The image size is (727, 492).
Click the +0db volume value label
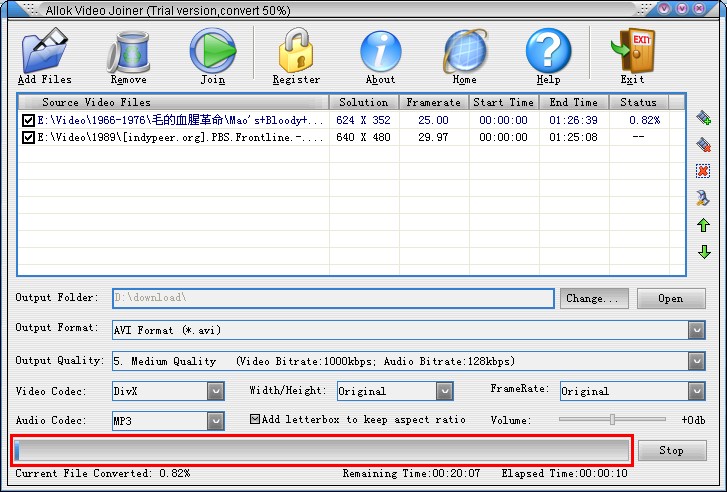point(693,420)
